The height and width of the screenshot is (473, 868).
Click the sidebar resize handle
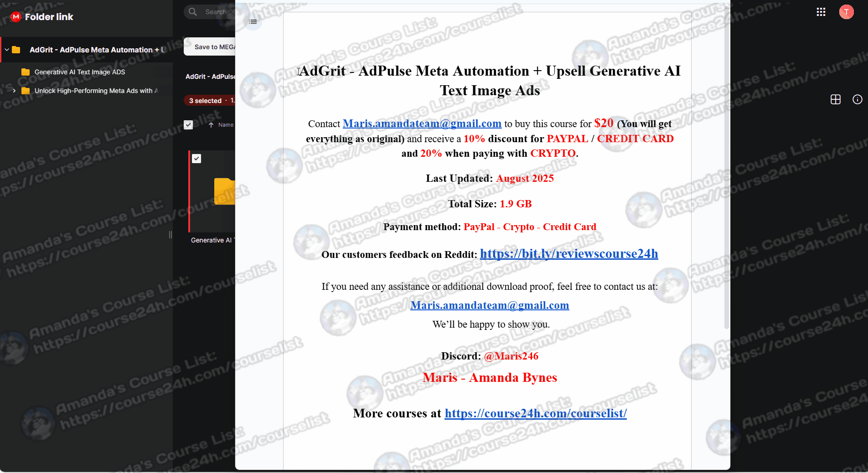pyautogui.click(x=170, y=235)
